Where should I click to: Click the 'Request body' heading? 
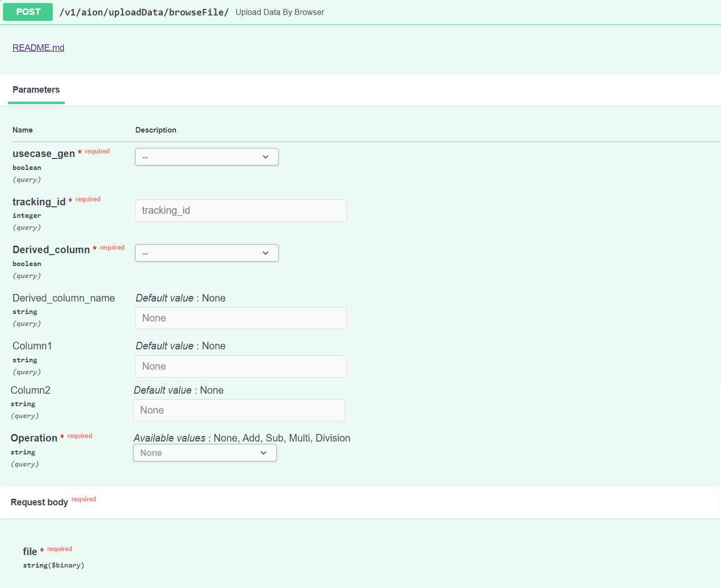[x=39, y=502]
